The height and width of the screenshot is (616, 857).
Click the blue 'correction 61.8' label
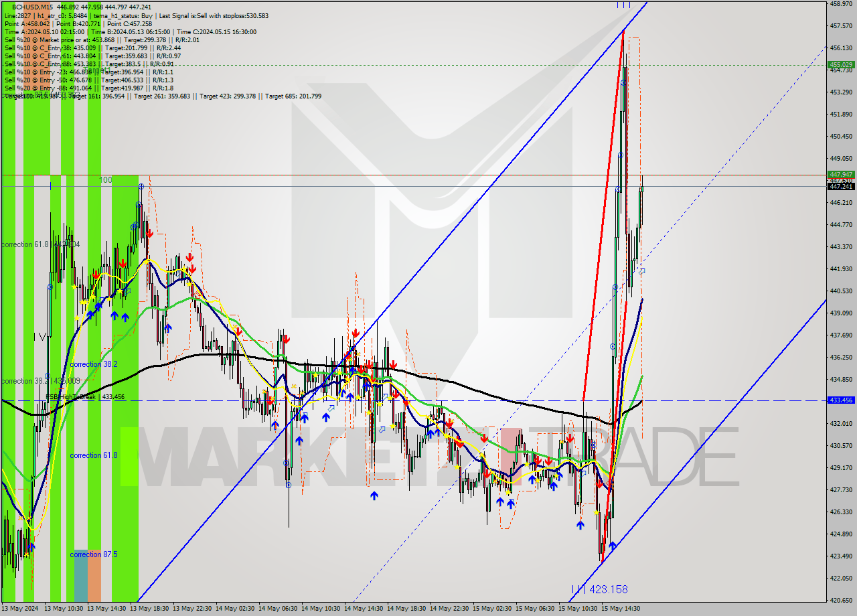pos(94,455)
